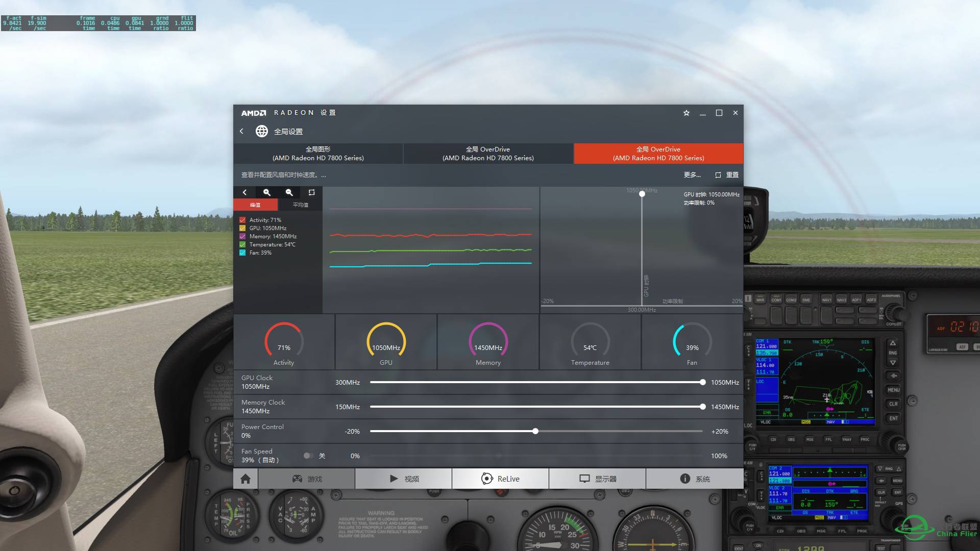The width and height of the screenshot is (980, 551).
Task: Go to Radeon home page
Action: pos(246,479)
